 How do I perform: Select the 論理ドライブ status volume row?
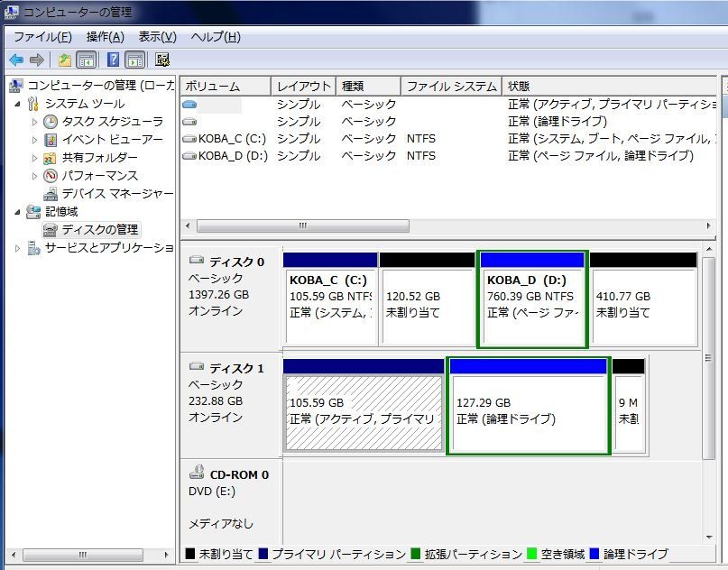(x=448, y=122)
